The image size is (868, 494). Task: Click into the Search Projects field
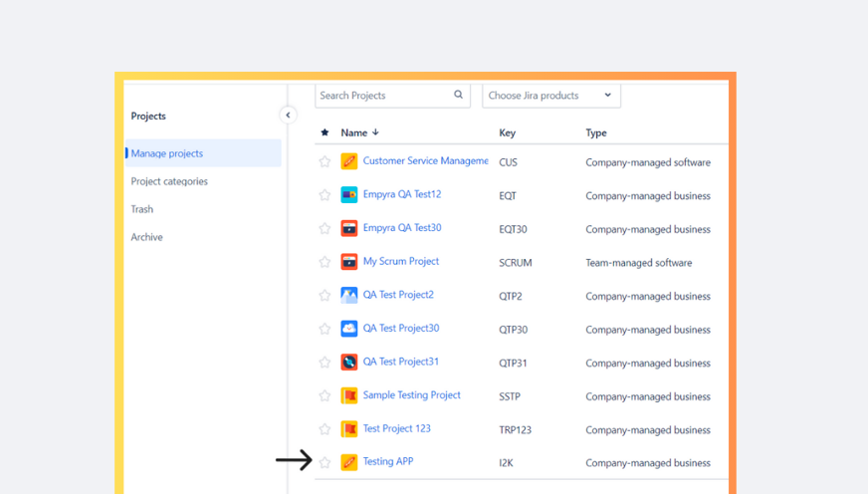point(383,96)
